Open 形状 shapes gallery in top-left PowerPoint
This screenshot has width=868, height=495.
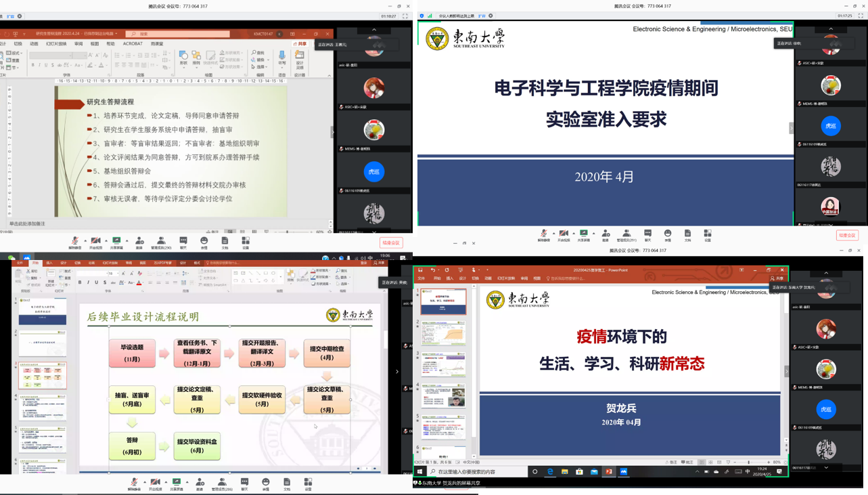tap(183, 60)
